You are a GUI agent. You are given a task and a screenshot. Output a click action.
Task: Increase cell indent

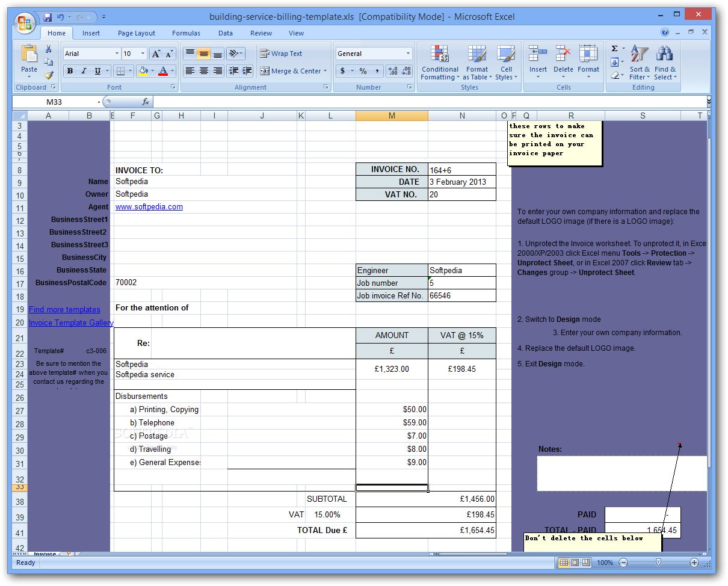(x=247, y=71)
